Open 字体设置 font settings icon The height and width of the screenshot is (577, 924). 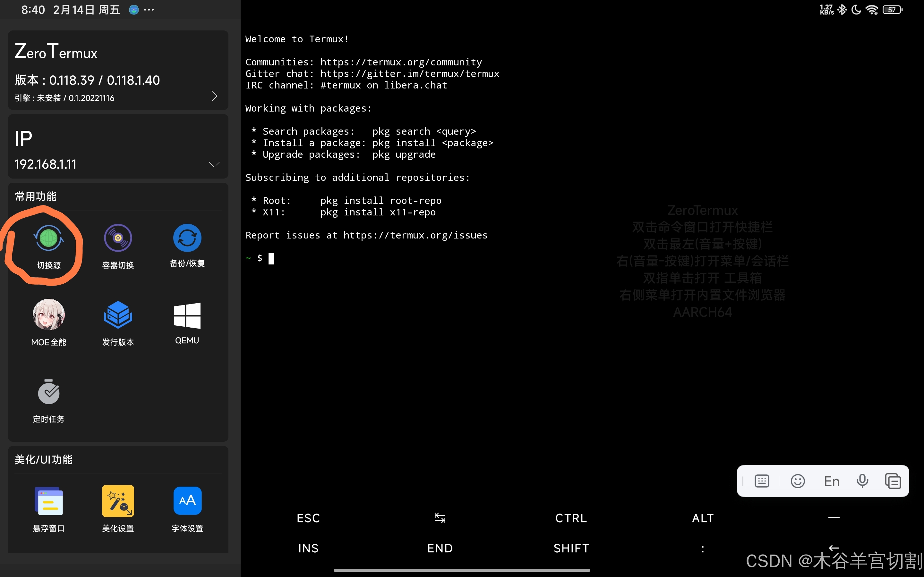[187, 501]
